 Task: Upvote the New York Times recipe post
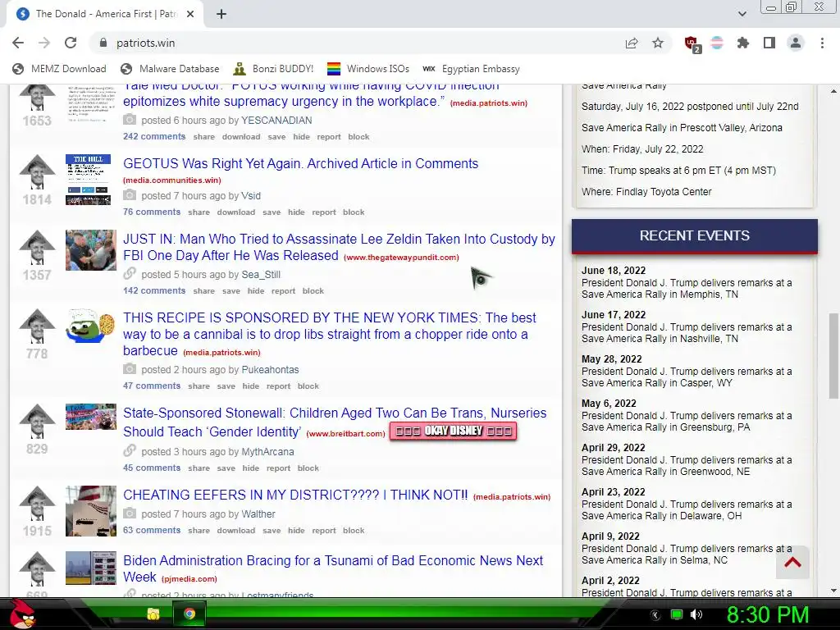(x=37, y=326)
